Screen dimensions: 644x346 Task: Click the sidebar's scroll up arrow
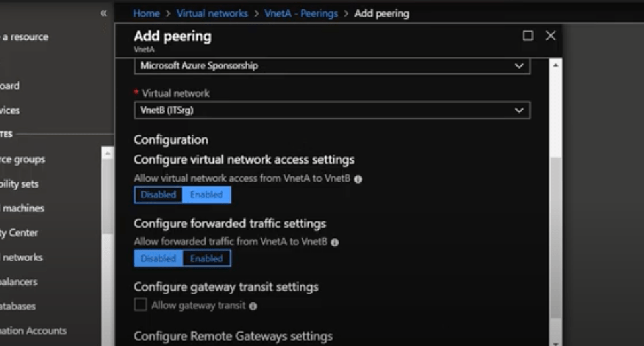point(106,152)
